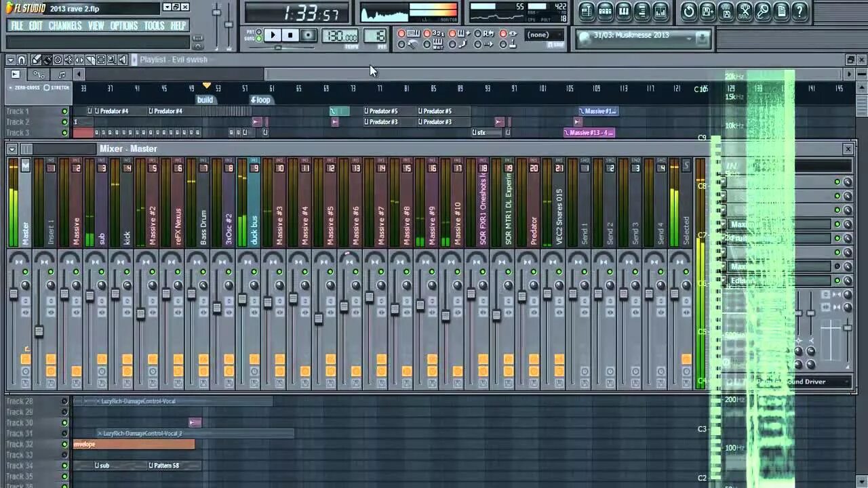Image resolution: width=868 pixels, height=488 pixels.
Task: Open the audio editor scissors icon
Action: pyautogui.click(x=744, y=11)
